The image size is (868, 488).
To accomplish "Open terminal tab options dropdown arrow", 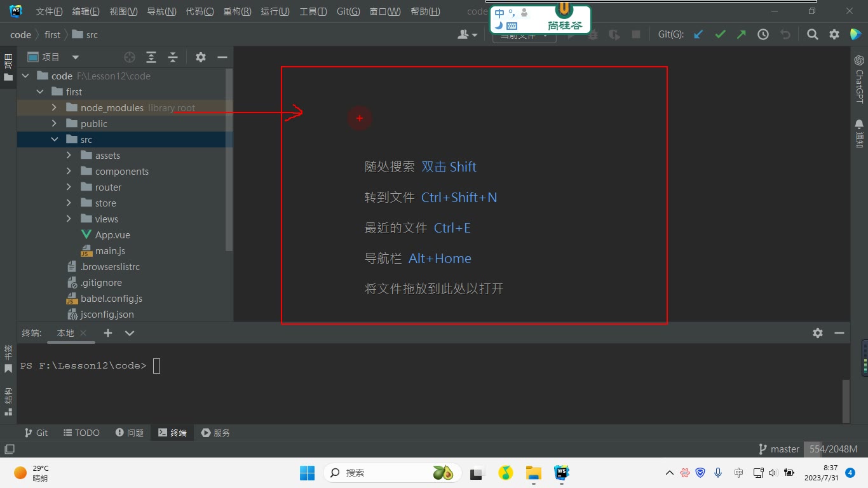I will point(130,333).
